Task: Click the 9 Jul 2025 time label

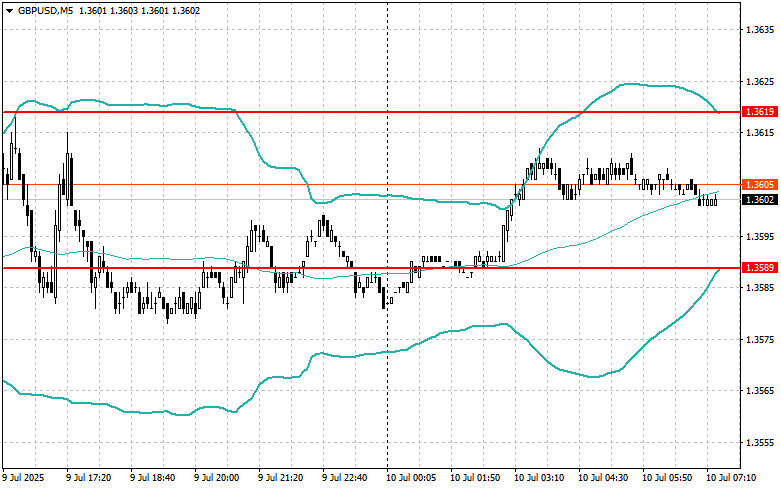Action: pos(23,478)
